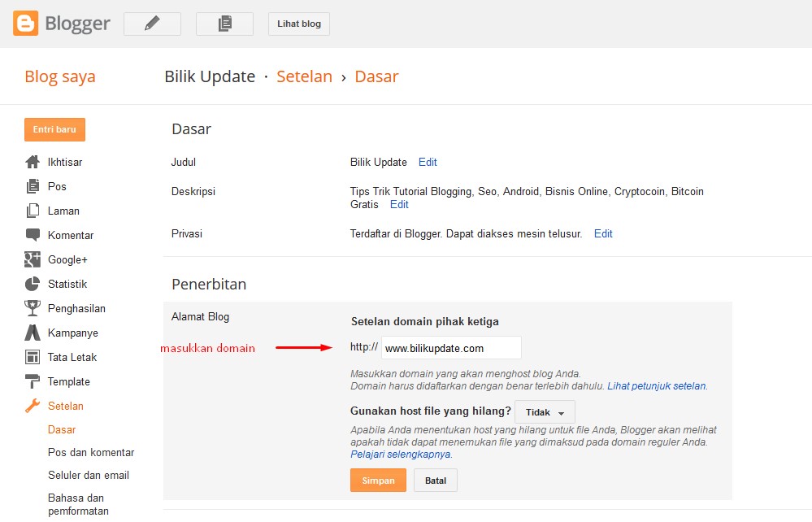Viewport: 812px width, 522px height.
Task: Click the Laman pages icon
Action: 33,211
